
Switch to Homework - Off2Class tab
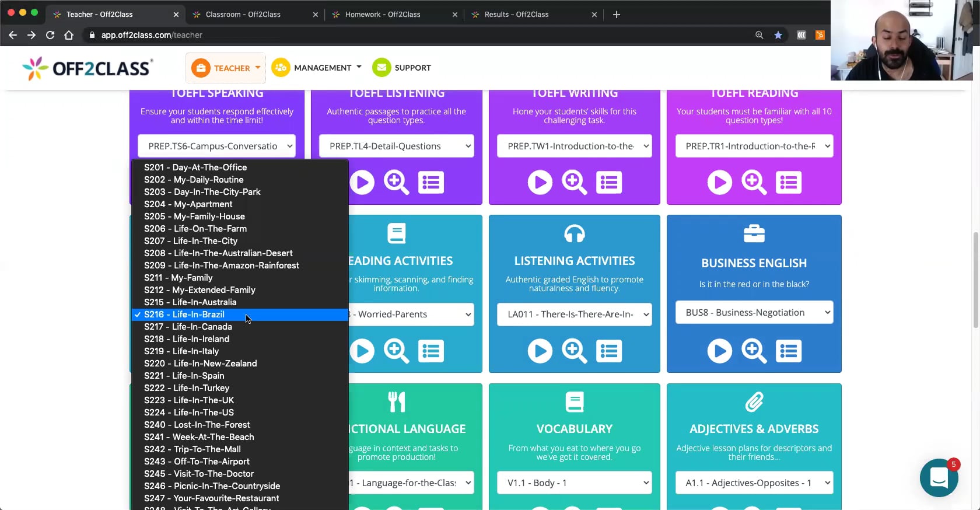point(383,14)
